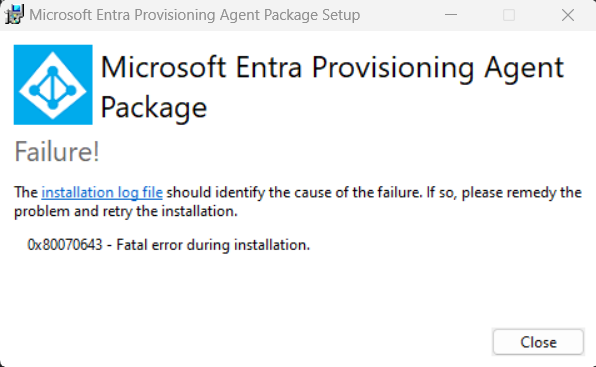The image size is (596, 367).
Task: Click the 'Microsoft Entra Provisioning Agent' heading
Action: point(332,68)
